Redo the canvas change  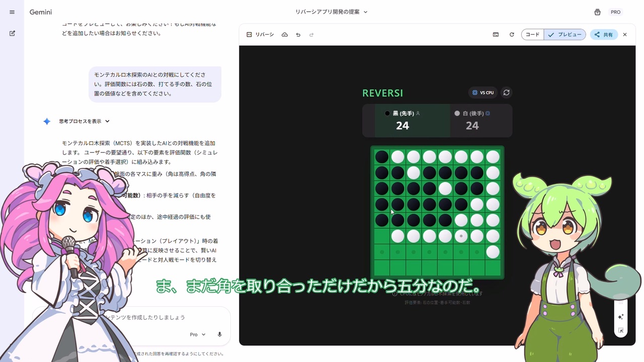[x=311, y=35]
